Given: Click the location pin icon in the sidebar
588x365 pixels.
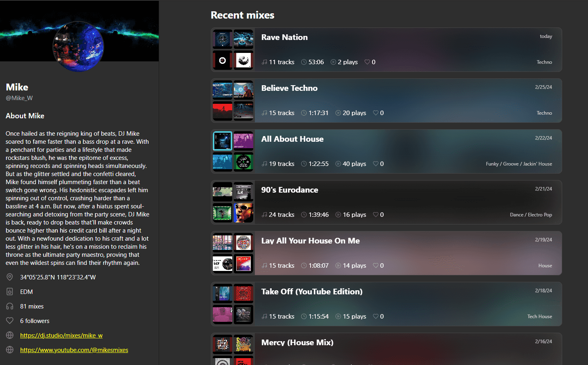Looking at the screenshot, I should (9, 277).
